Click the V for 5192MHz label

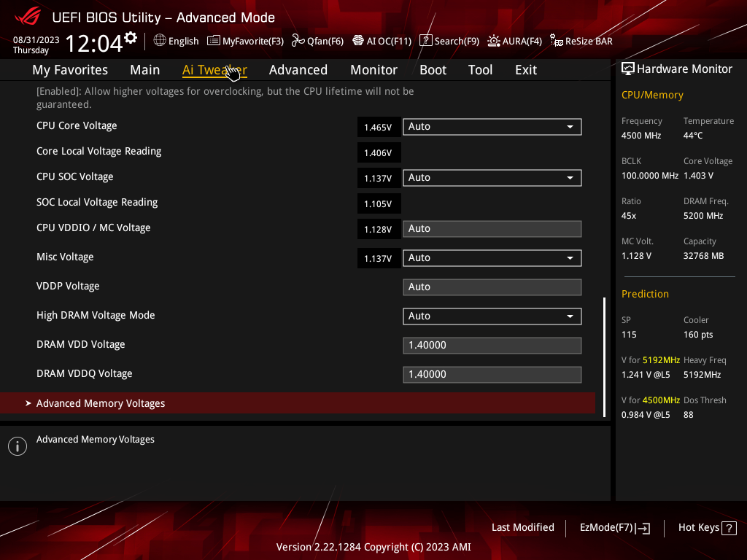651,360
